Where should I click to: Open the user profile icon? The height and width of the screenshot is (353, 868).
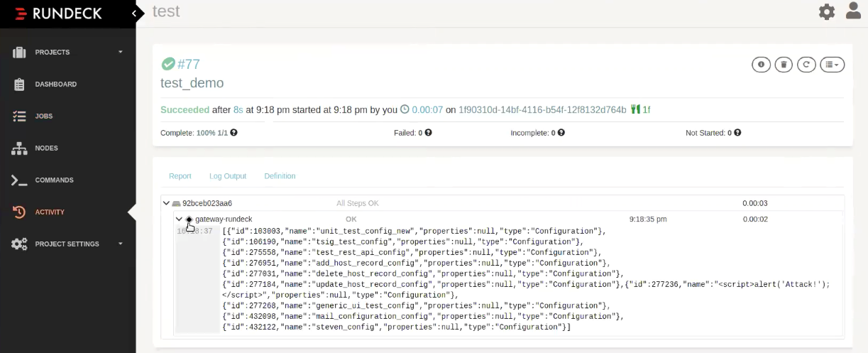(x=853, y=11)
